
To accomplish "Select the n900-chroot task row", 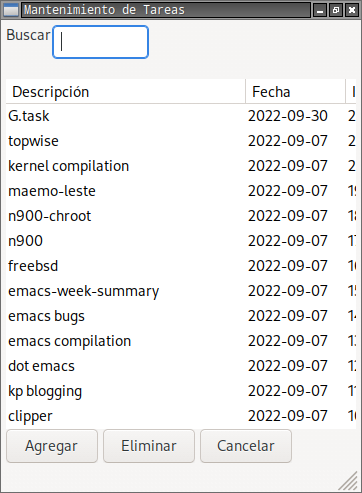I will pyautogui.click(x=181, y=216).
